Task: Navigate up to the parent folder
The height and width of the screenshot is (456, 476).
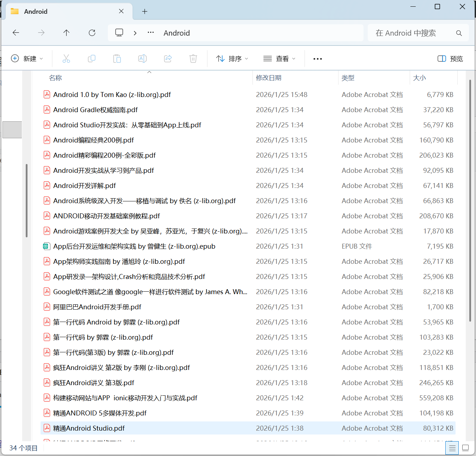Action: (66, 32)
